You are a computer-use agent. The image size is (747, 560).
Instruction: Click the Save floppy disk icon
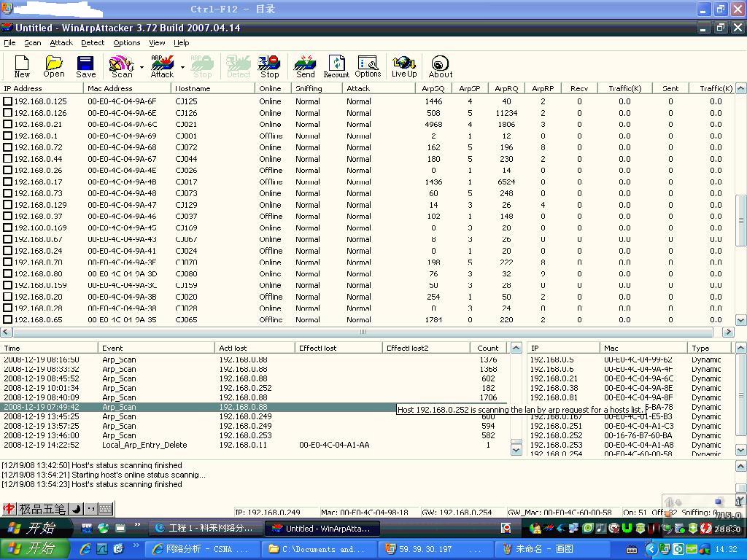tap(85, 66)
